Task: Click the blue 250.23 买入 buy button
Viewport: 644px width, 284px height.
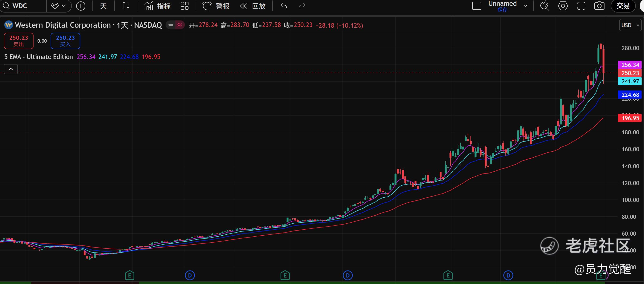Action: 65,41
